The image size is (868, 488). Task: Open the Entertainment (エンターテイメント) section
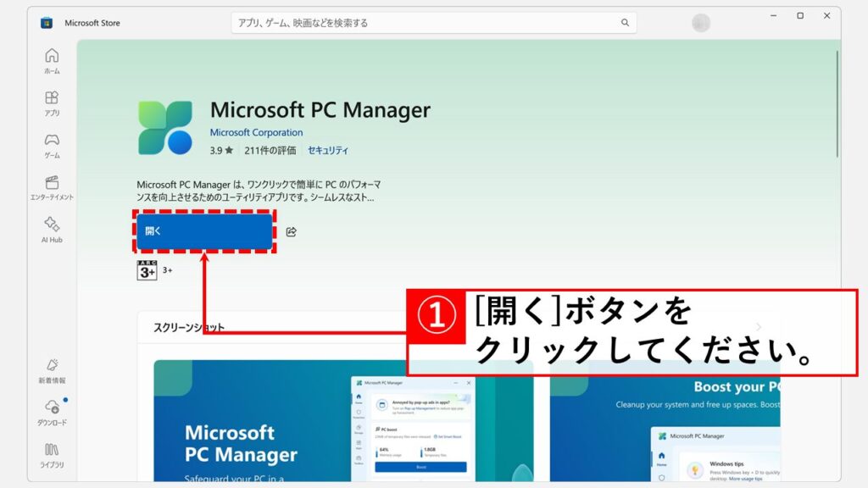pyautogui.click(x=52, y=188)
